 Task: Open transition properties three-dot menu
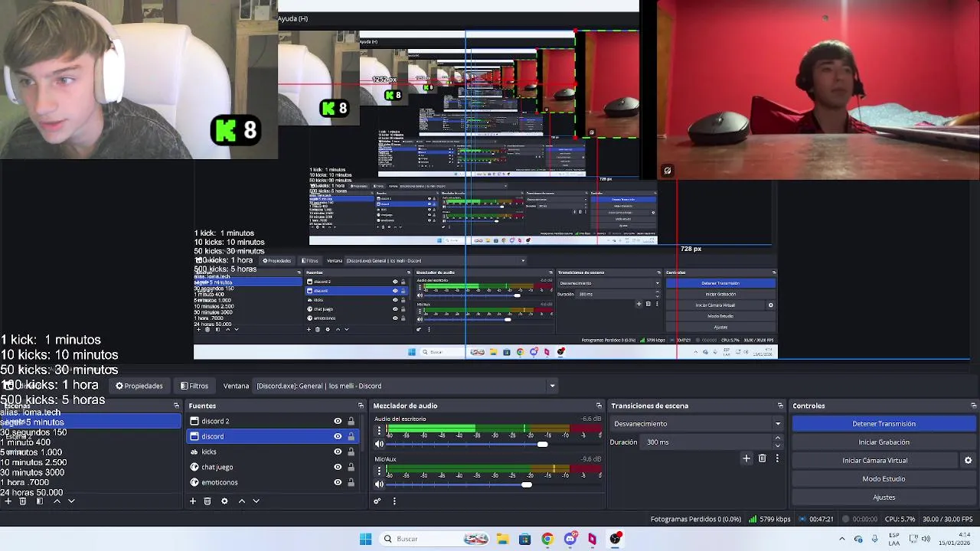coord(777,458)
